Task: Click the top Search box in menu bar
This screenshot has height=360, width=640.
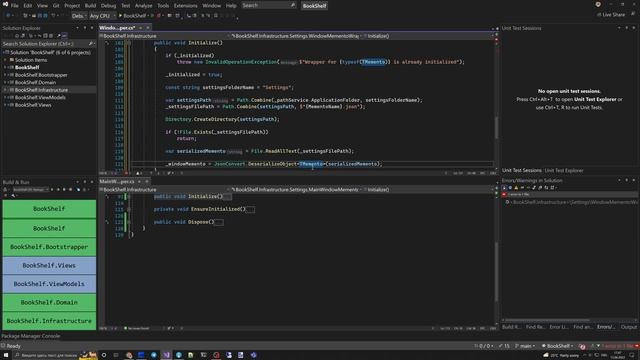Action: (269, 5)
